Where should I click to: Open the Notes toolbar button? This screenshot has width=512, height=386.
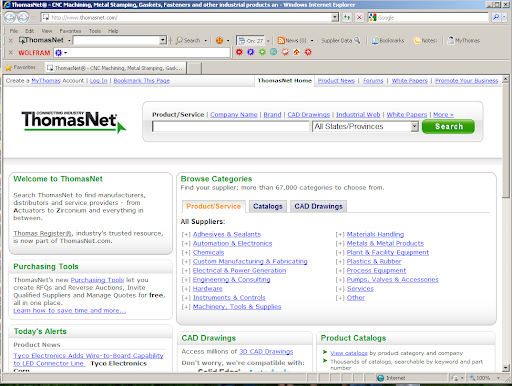click(425, 41)
